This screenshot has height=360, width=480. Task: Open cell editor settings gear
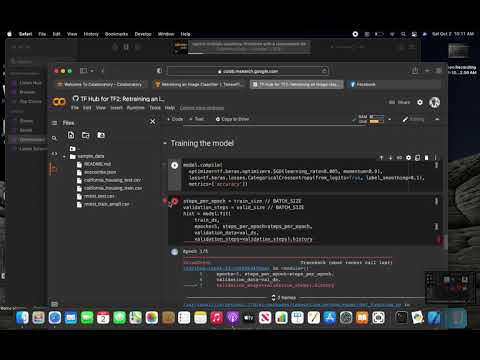tap(408, 158)
